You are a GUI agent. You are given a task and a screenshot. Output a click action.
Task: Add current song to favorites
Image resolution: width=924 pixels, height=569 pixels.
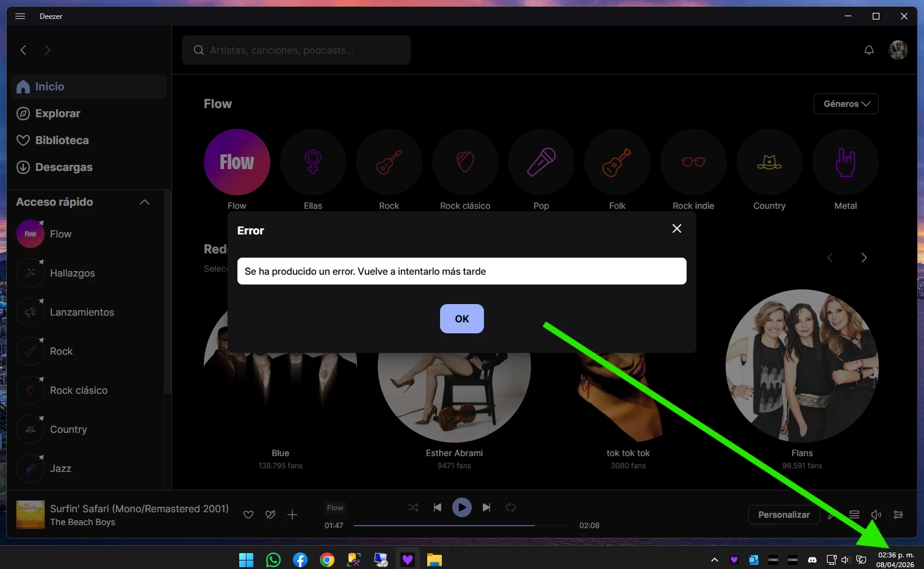[248, 515]
